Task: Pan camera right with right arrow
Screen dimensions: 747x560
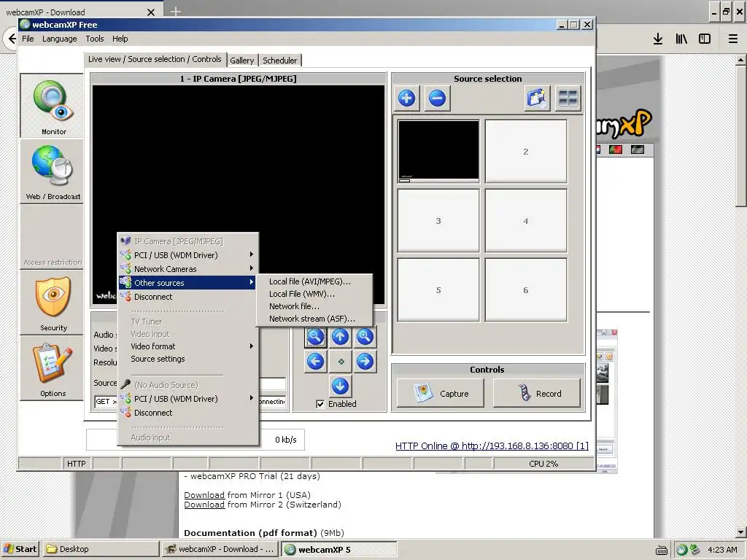Action: (365, 362)
